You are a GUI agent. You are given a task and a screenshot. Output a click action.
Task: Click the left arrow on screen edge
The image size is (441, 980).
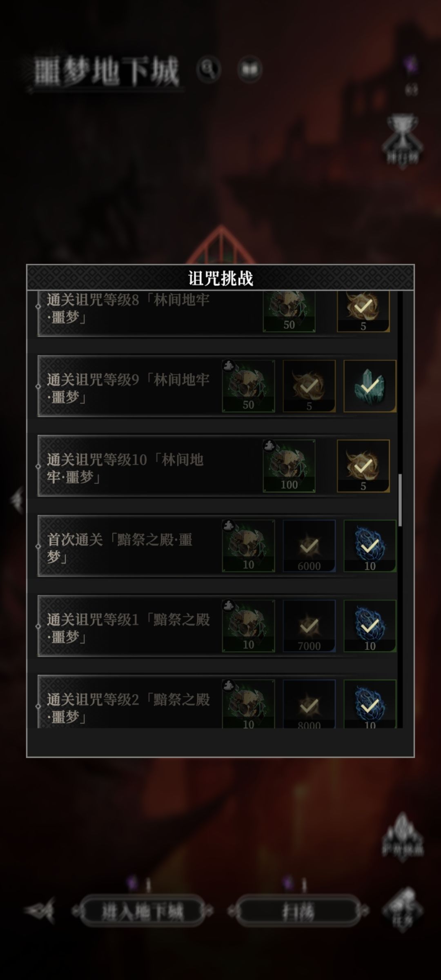click(16, 500)
